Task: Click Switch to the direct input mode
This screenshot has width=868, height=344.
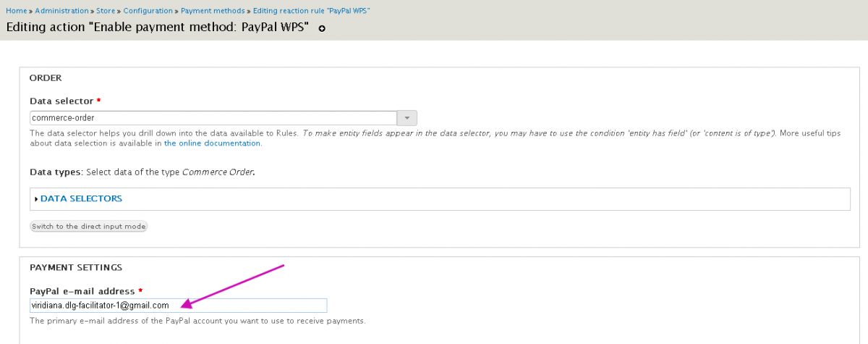Action: 89,227
